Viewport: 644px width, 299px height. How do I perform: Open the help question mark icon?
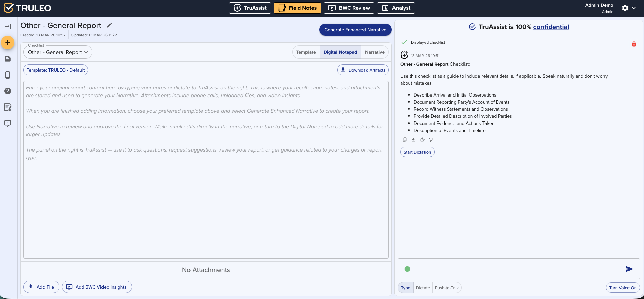pyautogui.click(x=8, y=91)
